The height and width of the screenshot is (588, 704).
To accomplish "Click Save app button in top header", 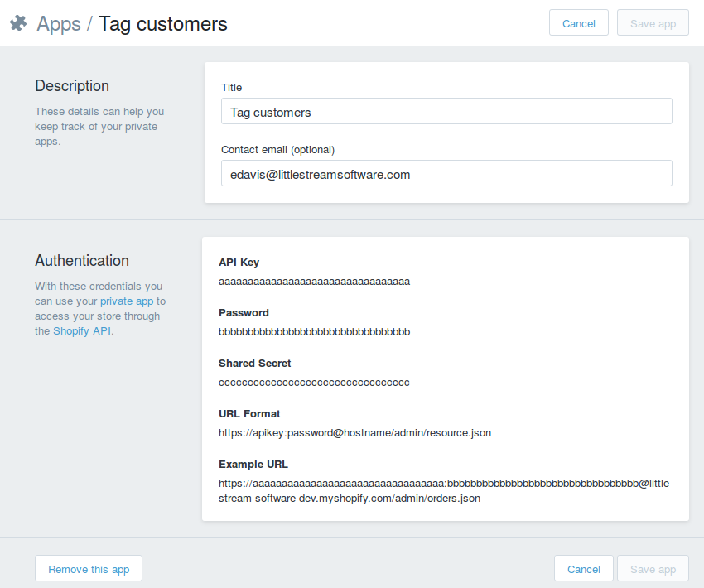I will 653,23.
